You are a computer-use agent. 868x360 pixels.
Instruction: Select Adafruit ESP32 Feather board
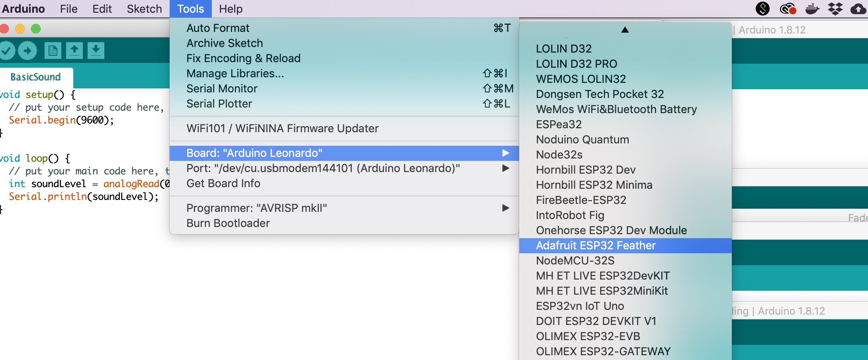(x=626, y=246)
